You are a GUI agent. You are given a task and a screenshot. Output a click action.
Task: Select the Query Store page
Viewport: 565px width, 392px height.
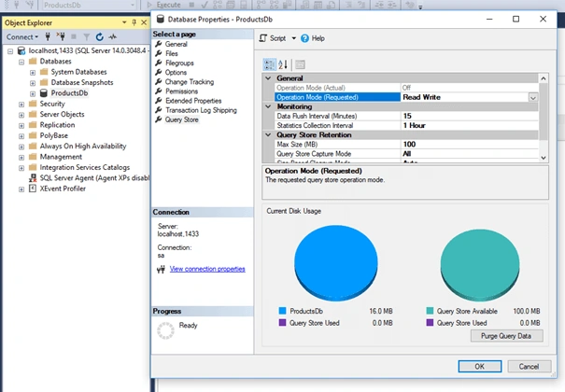click(x=181, y=119)
